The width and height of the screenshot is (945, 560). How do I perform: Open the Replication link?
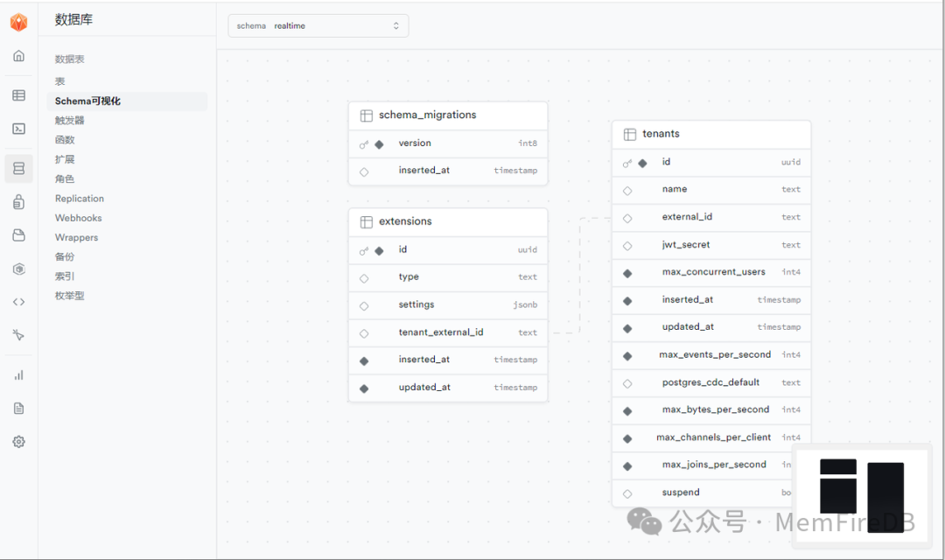point(80,199)
